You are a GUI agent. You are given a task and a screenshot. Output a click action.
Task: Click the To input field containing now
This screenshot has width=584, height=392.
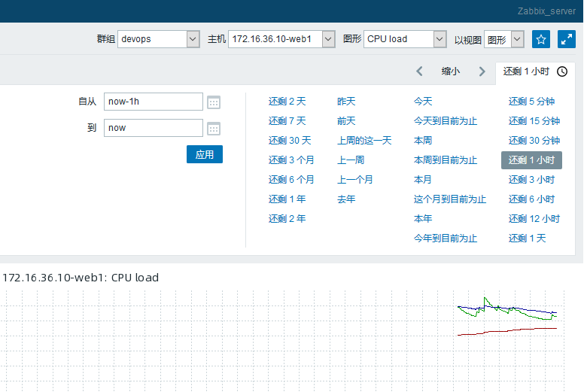coord(154,128)
